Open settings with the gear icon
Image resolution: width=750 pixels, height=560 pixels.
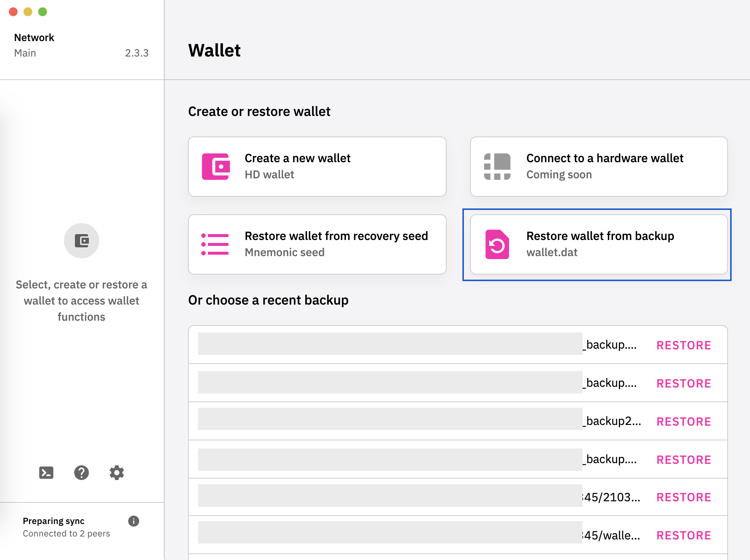[x=117, y=473]
